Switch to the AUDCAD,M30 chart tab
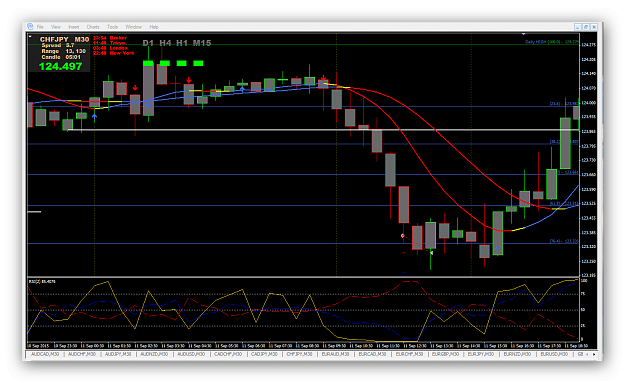625x383 pixels. click(x=45, y=354)
